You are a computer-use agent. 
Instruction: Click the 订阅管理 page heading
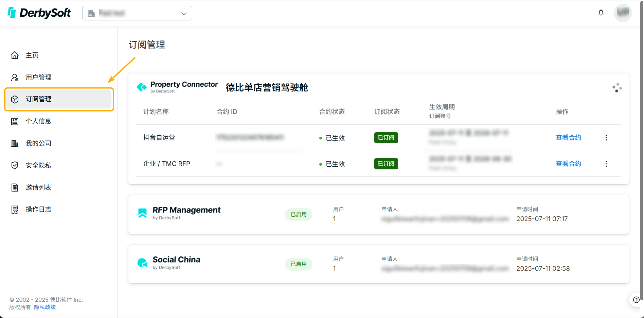[x=147, y=45]
